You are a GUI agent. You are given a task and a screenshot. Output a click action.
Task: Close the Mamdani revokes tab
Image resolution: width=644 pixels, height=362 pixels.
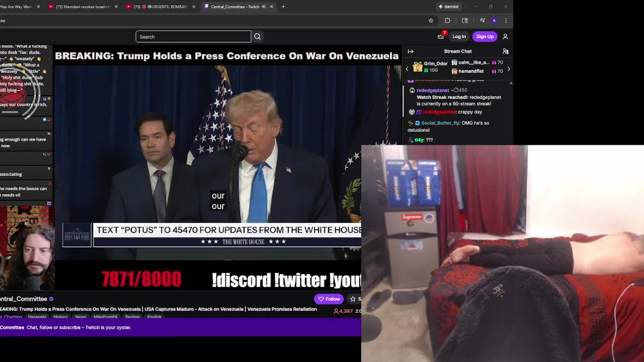point(116,7)
